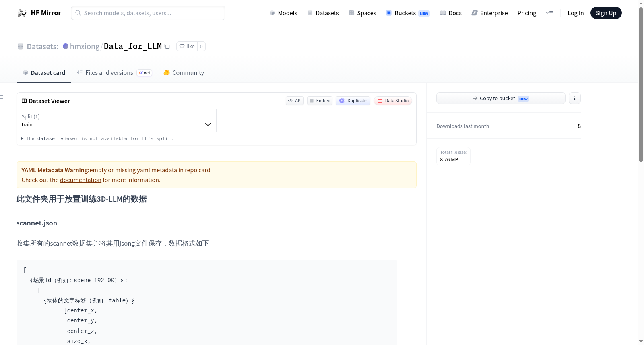Click Copy to bucket button
This screenshot has width=644, height=345.
(501, 98)
